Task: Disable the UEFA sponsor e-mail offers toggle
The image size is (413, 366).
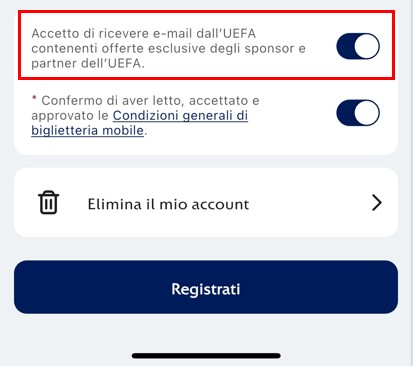Action: coord(358,46)
